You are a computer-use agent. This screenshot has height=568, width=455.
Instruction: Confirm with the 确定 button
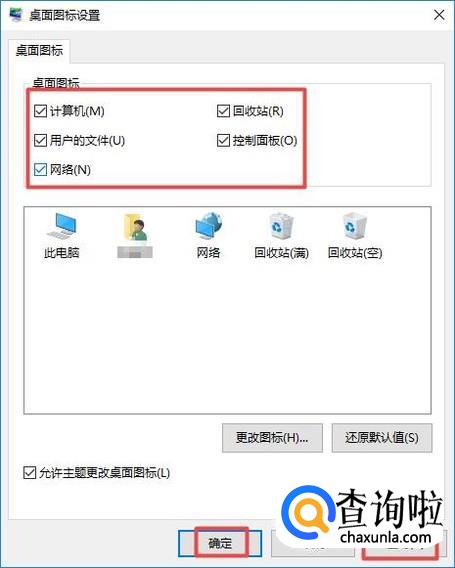220,543
